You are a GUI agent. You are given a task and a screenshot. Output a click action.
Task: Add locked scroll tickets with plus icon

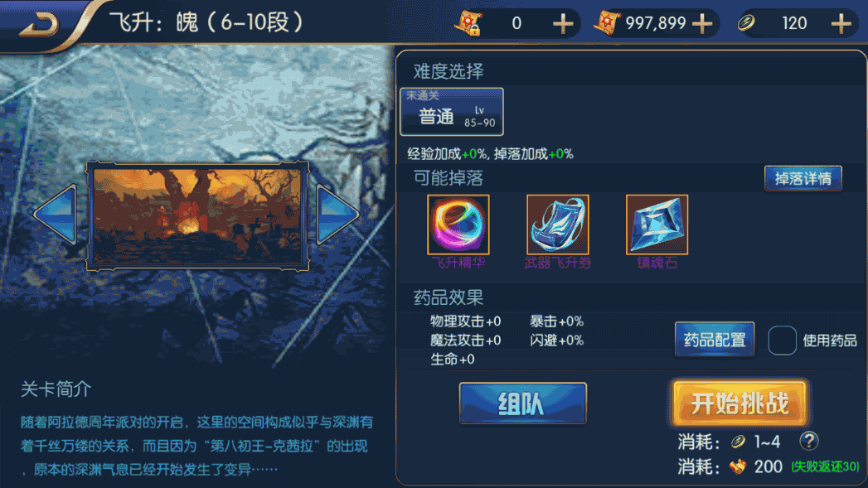563,23
